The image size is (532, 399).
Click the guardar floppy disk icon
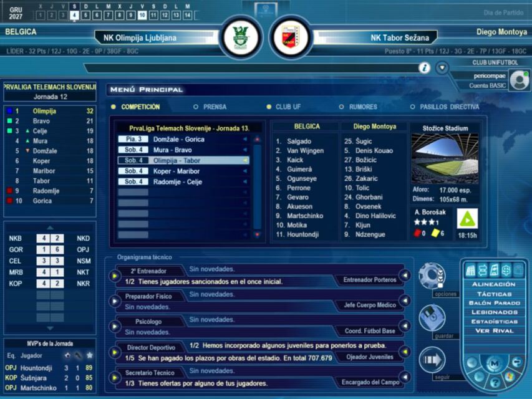click(431, 317)
